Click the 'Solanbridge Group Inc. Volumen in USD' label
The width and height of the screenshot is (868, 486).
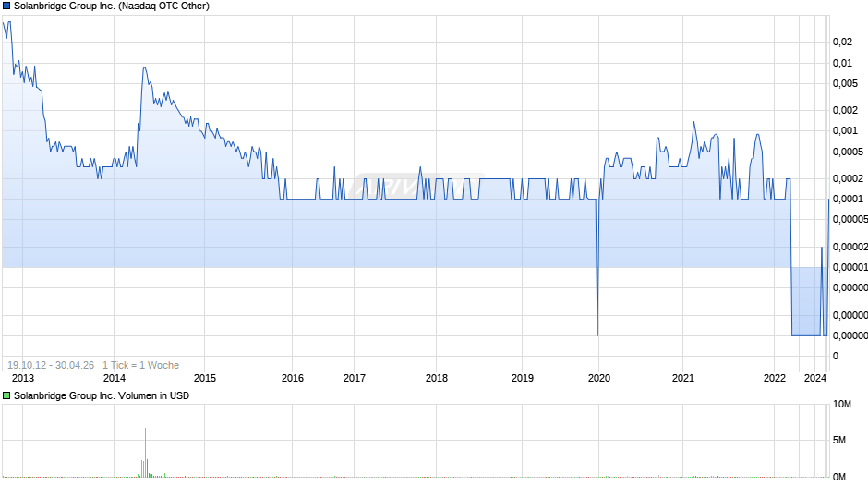pyautogui.click(x=102, y=395)
